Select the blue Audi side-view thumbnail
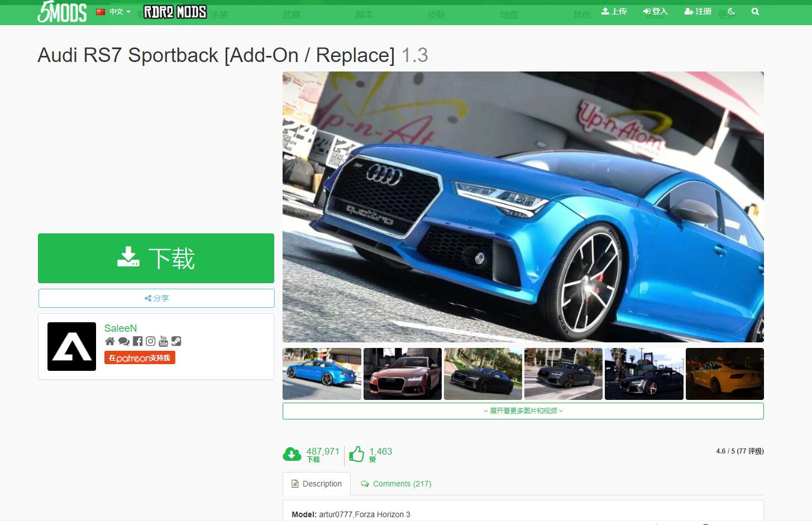The width and height of the screenshot is (812, 525). pyautogui.click(x=322, y=374)
